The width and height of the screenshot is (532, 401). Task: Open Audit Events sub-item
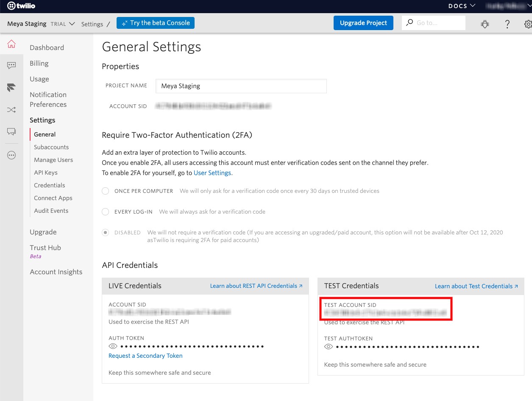[x=51, y=211]
